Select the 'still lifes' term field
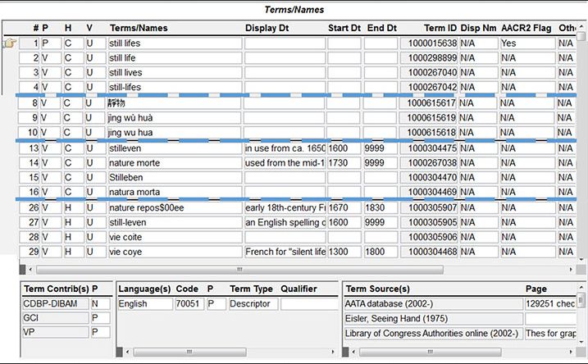Viewport: 588px width, 364px height. point(175,43)
